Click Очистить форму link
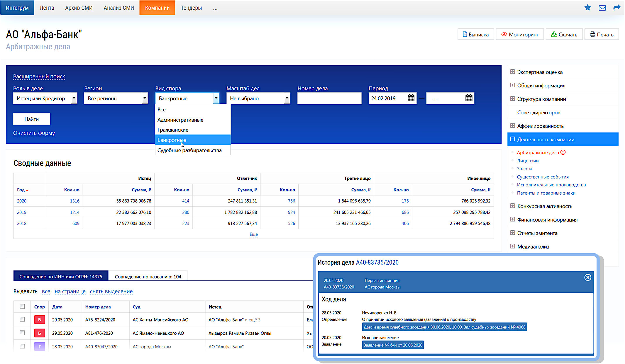625x364 pixels. pyautogui.click(x=34, y=133)
